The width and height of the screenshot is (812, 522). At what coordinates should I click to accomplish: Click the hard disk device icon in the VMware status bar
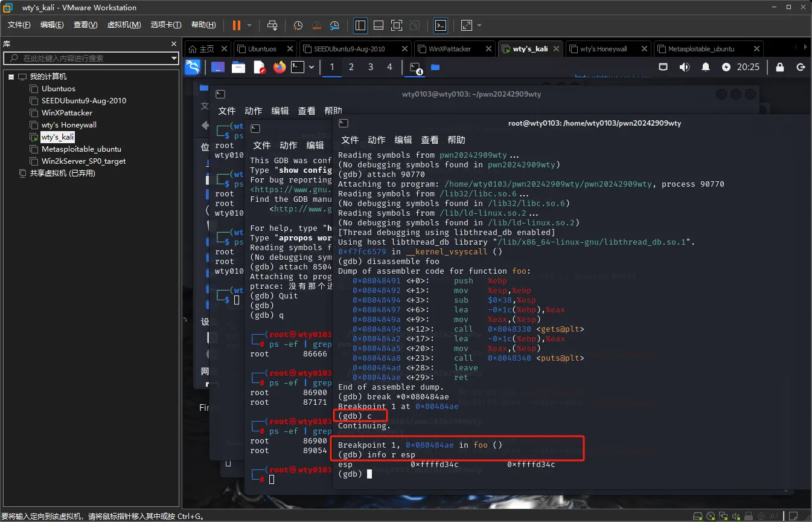[699, 516]
